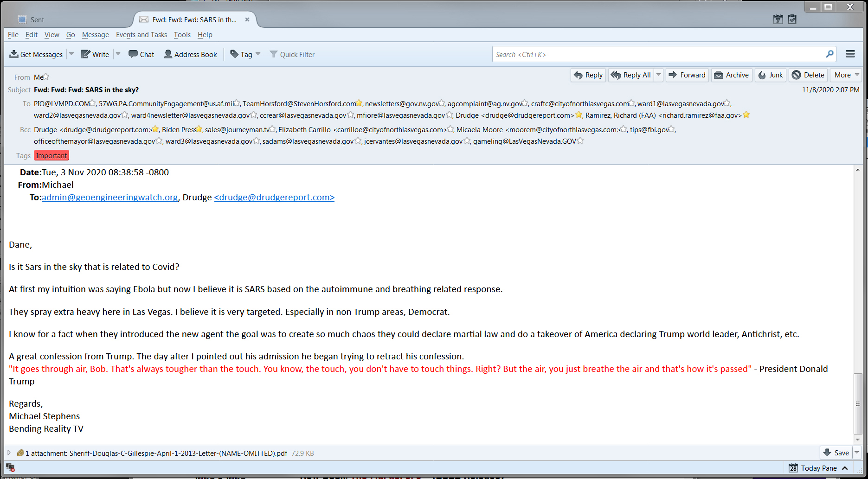Open the application hamburger menu
This screenshot has width=868, height=479.
pyautogui.click(x=850, y=54)
